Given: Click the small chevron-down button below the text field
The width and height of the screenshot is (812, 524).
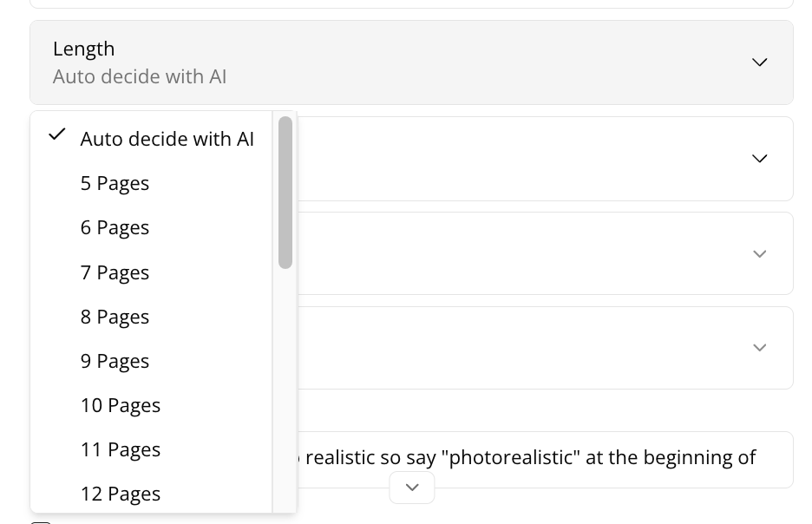Looking at the screenshot, I should 412,488.
